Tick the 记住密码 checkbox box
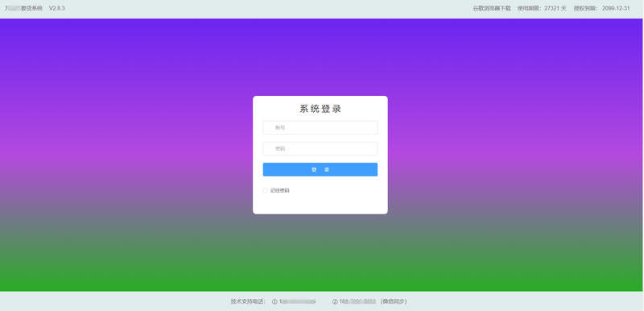Screen dimensions: 644x311 (266, 191)
